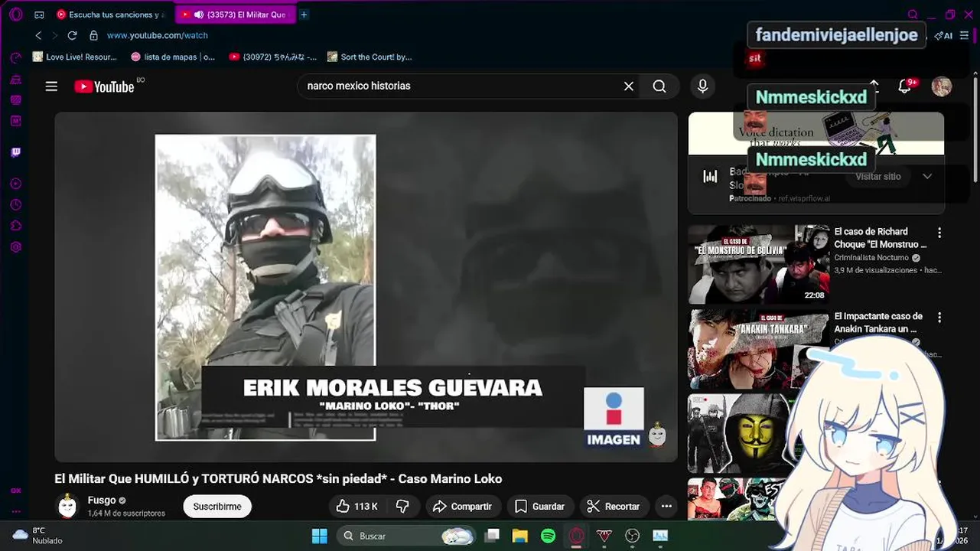The width and height of the screenshot is (980, 551).
Task: Open the Opera GX menu logo
Action: pyautogui.click(x=15, y=15)
